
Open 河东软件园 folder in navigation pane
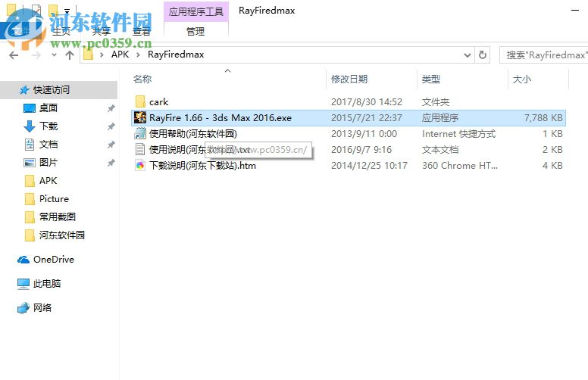[x=62, y=235]
